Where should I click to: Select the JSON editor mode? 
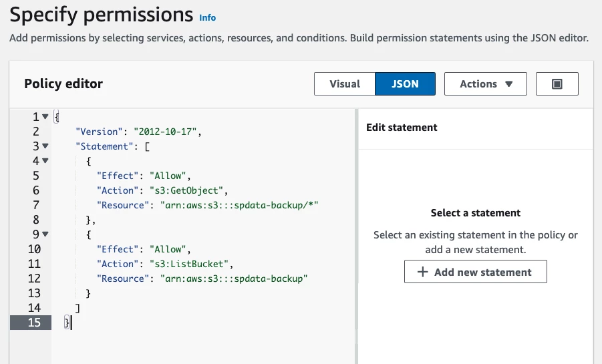405,83
